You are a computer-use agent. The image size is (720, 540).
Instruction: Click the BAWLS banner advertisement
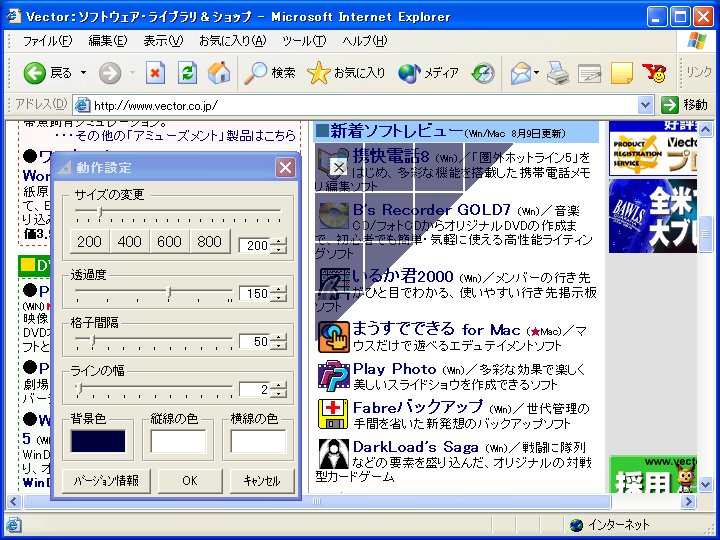(652, 216)
